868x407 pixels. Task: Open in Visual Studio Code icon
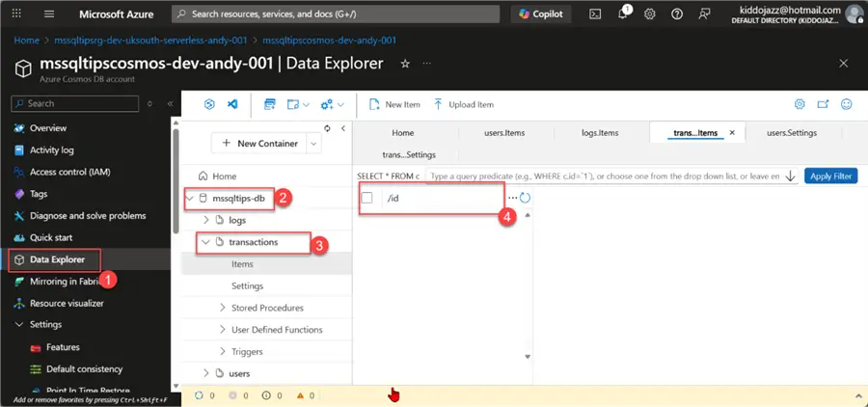[233, 104]
